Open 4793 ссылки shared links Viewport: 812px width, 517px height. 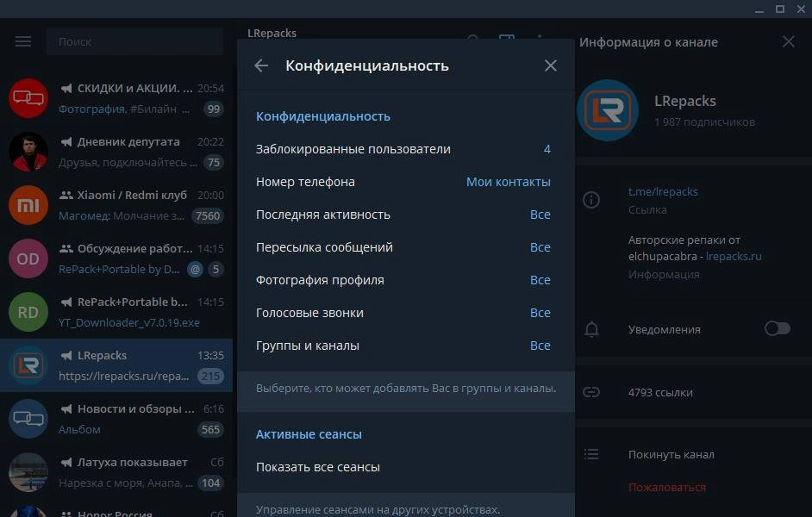[660, 392]
